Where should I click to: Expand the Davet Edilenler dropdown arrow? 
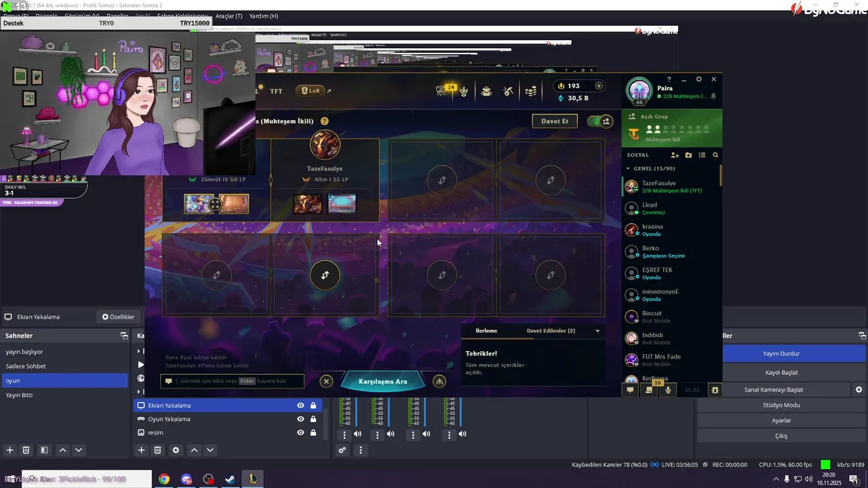[597, 331]
